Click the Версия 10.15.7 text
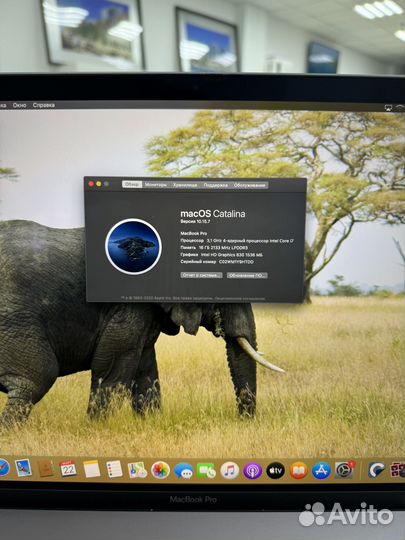Image resolution: width=405 pixels, height=540 pixels. point(195,221)
